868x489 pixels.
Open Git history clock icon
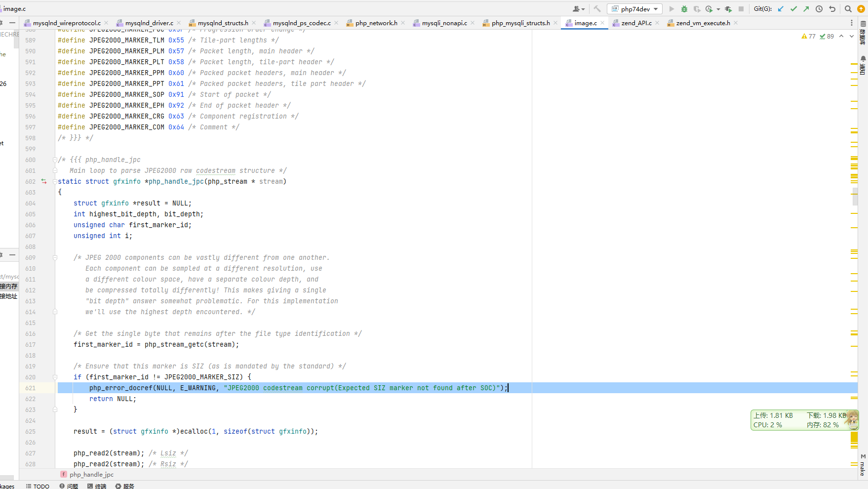click(x=819, y=9)
